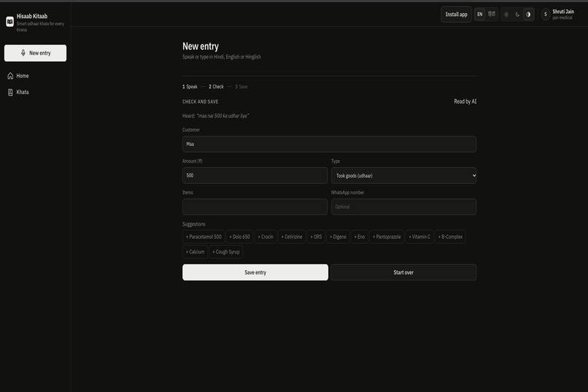This screenshot has height=392, width=588.
Task: Click the microphone icon in New entry
Action: (x=23, y=53)
